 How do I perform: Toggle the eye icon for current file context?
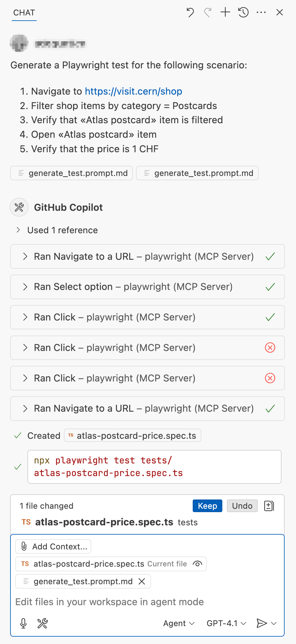[197, 564]
